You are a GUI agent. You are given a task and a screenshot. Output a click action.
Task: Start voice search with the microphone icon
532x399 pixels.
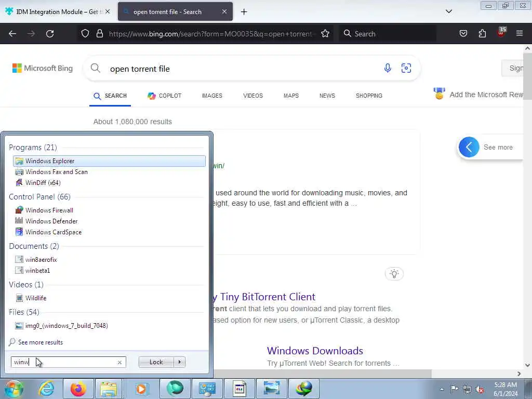[388, 68]
